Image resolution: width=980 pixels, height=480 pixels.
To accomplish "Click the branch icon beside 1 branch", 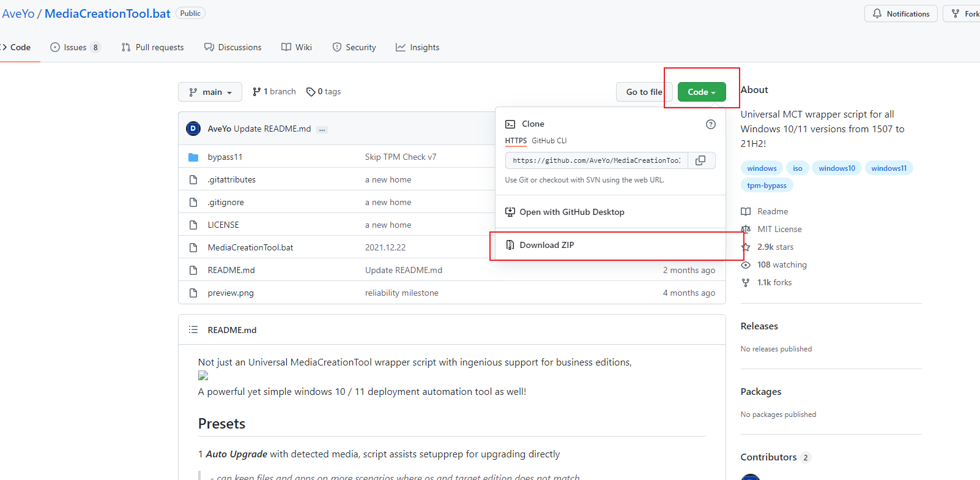I will pyautogui.click(x=256, y=92).
